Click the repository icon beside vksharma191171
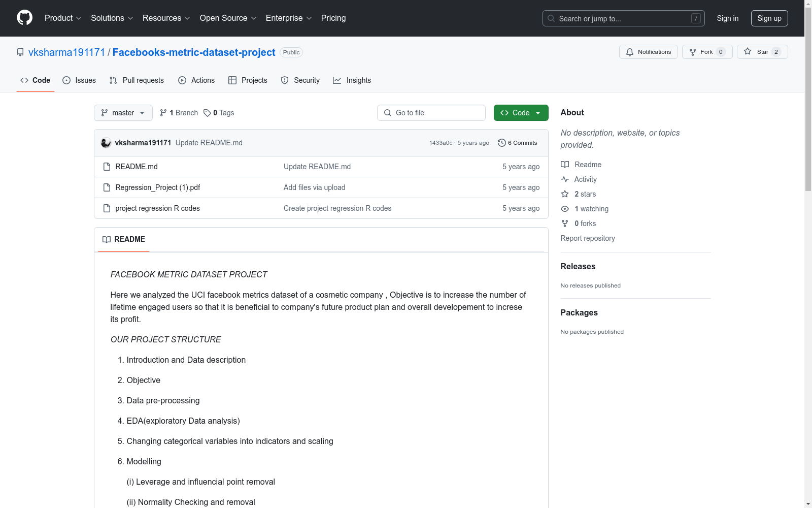Viewport: 812px width, 508px height. pyautogui.click(x=20, y=52)
